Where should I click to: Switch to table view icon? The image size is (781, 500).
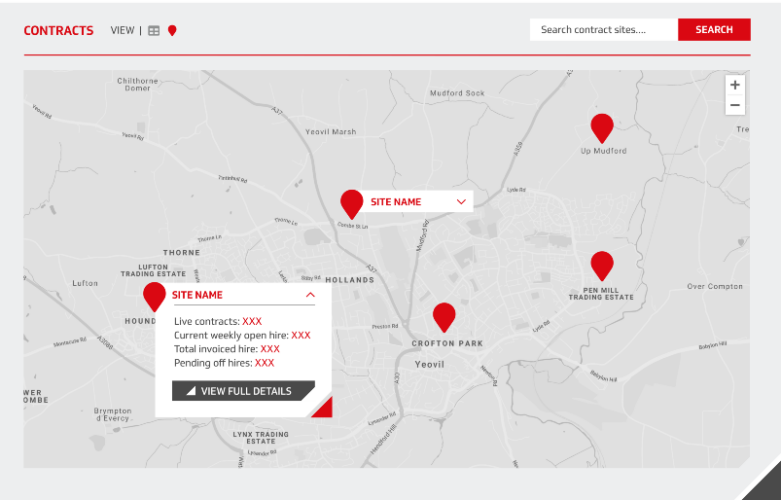pos(154,31)
